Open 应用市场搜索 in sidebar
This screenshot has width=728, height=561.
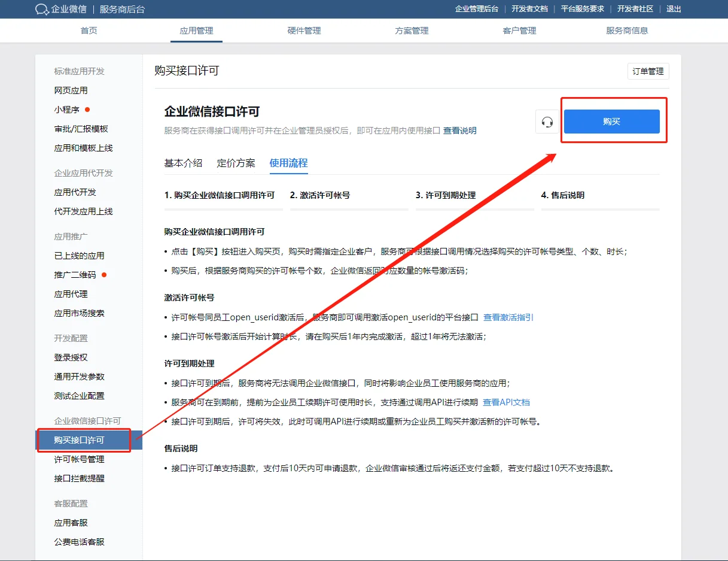pos(79,313)
